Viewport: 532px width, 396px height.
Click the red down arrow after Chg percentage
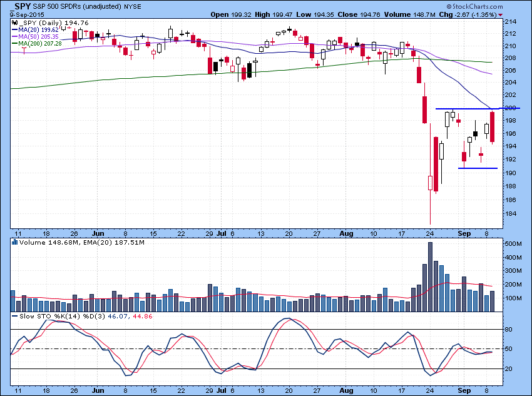[x=501, y=15]
